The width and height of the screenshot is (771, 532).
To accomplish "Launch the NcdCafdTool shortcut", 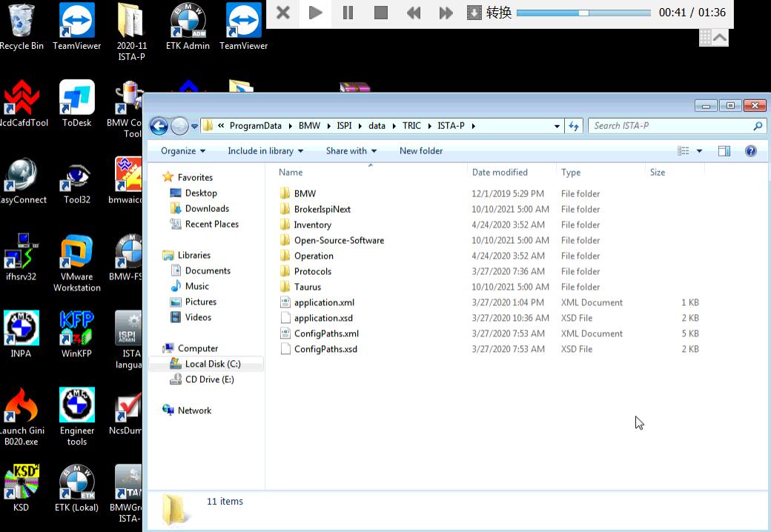I will 22,104.
